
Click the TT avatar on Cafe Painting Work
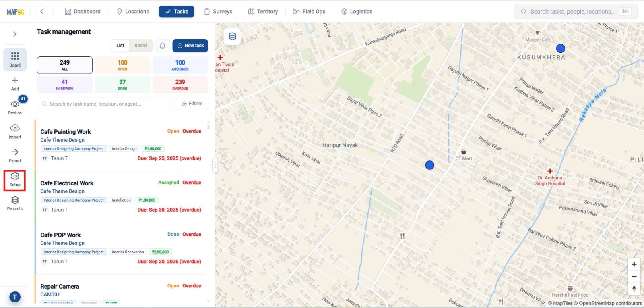pos(45,158)
